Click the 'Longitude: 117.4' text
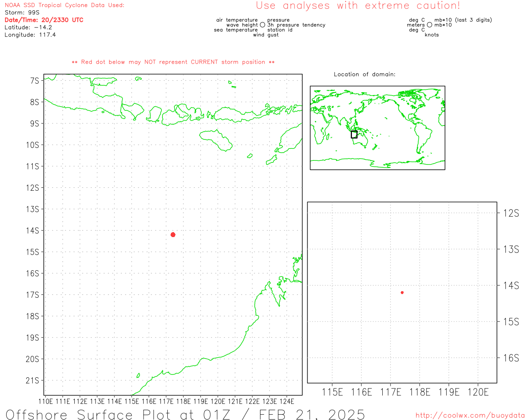The height and width of the screenshot is (420, 525). (x=30, y=35)
